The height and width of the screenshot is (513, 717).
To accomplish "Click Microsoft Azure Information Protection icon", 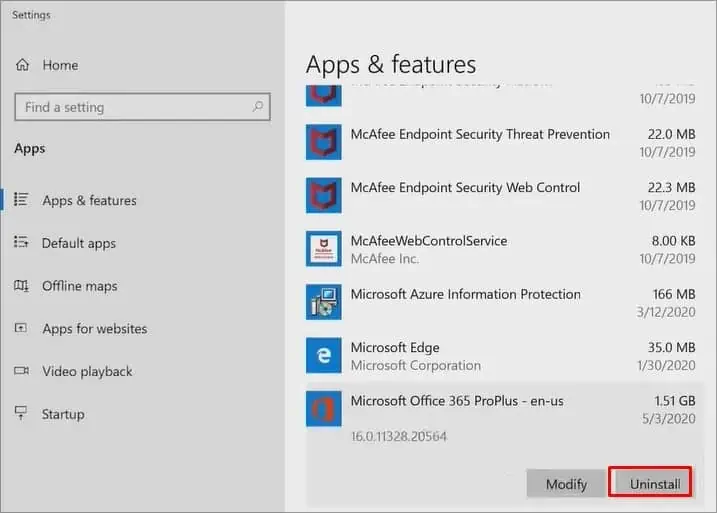I will (324, 302).
